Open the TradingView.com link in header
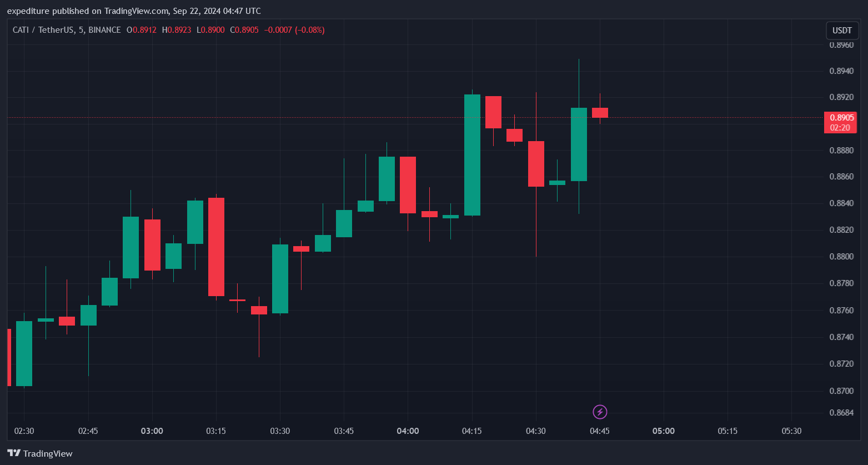Image resolution: width=868 pixels, height=465 pixels. [136, 11]
